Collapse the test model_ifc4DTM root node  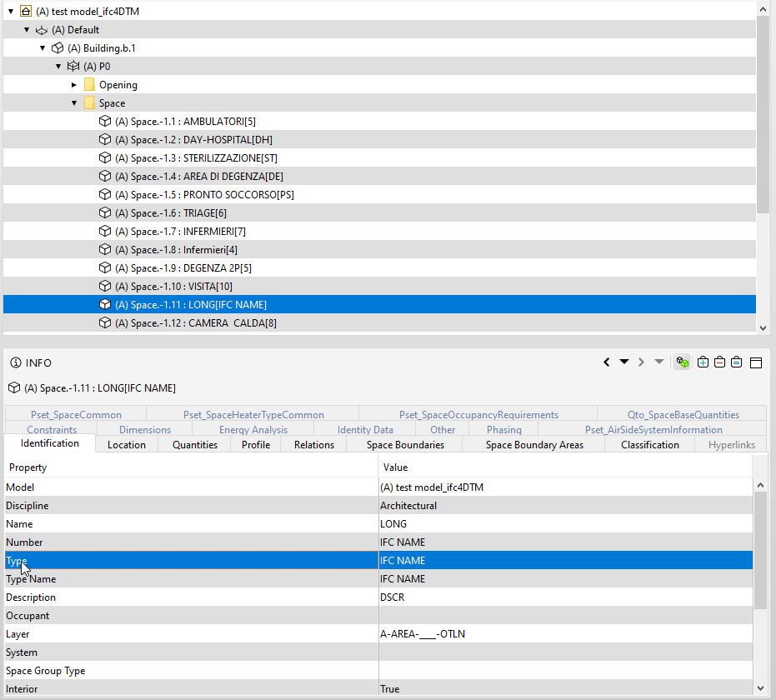[x=11, y=11]
